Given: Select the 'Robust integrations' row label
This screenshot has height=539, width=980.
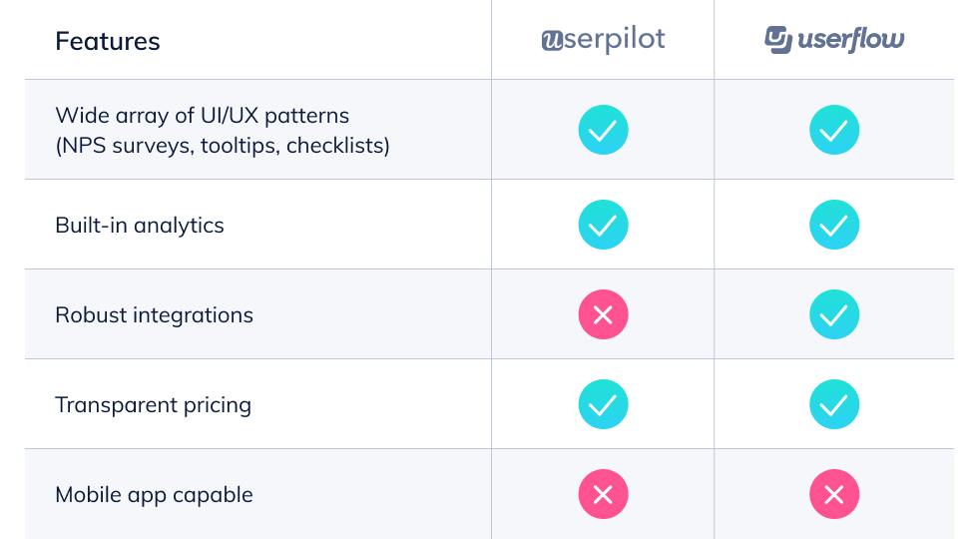Looking at the screenshot, I should pos(155,315).
